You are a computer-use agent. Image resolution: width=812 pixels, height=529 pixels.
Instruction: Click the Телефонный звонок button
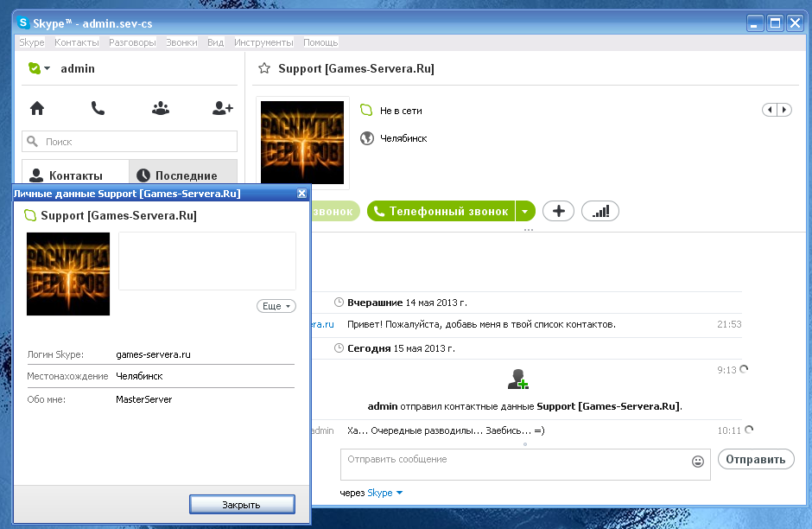click(x=441, y=211)
